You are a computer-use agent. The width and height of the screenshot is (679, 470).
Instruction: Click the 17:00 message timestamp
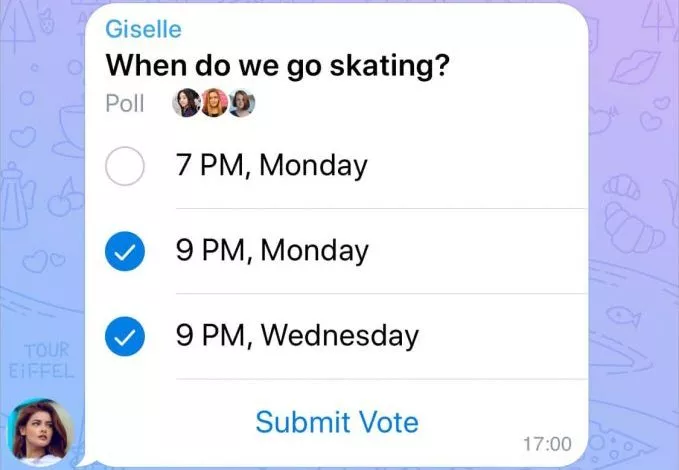(547, 443)
